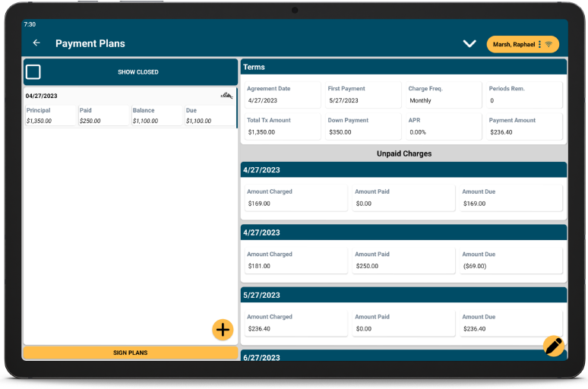Screen dimensions: 588x389
Task: Select the Terms section header
Action: click(x=403, y=67)
